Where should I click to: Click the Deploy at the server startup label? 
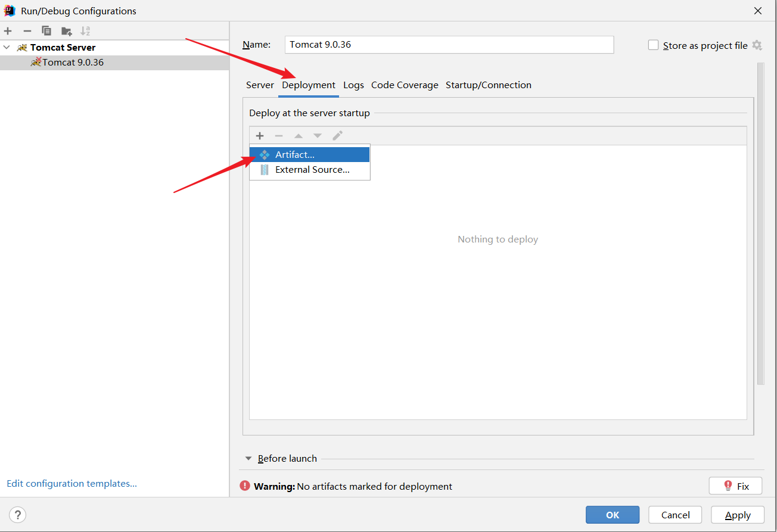pyautogui.click(x=309, y=113)
